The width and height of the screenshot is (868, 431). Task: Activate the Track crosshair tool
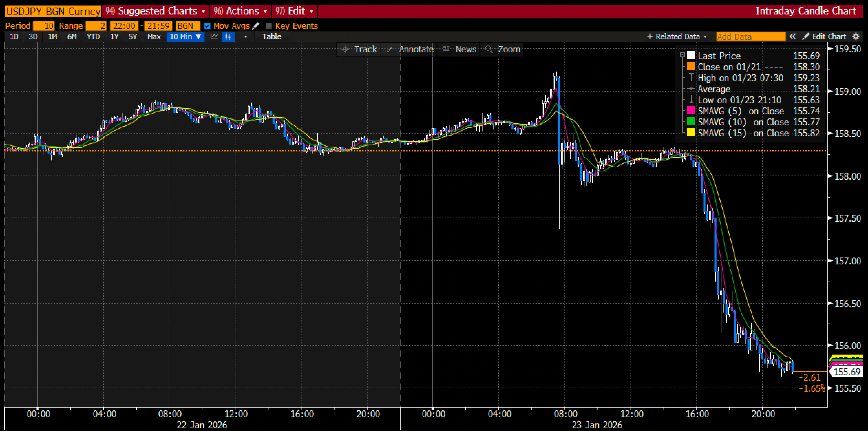[x=359, y=49]
